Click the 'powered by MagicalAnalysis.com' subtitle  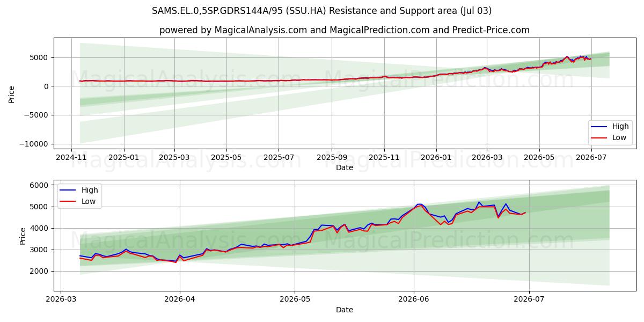tap(345, 30)
